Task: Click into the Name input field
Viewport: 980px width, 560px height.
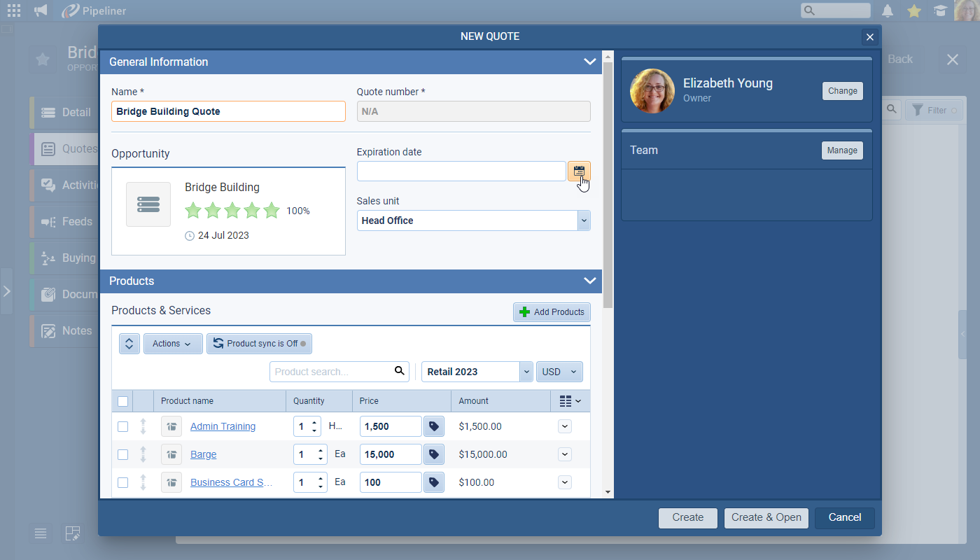Action: click(x=228, y=111)
